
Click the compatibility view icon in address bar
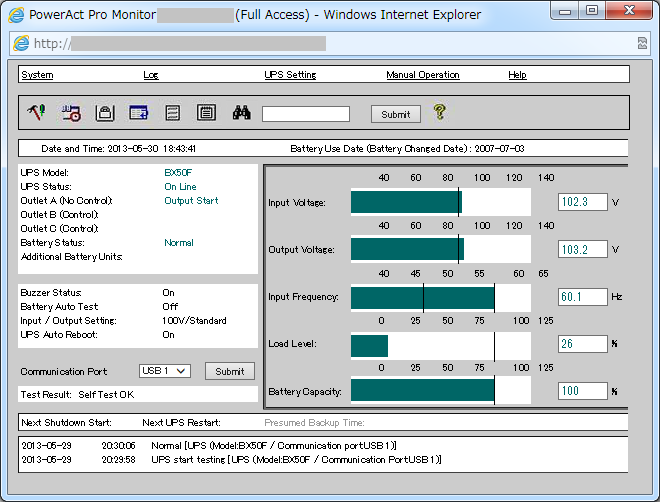click(x=642, y=43)
